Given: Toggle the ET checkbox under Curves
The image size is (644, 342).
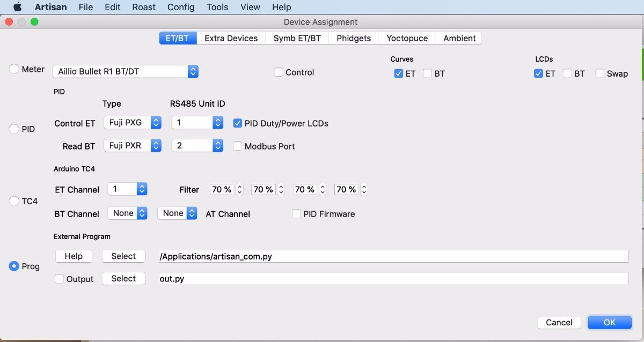Looking at the screenshot, I should 398,73.
